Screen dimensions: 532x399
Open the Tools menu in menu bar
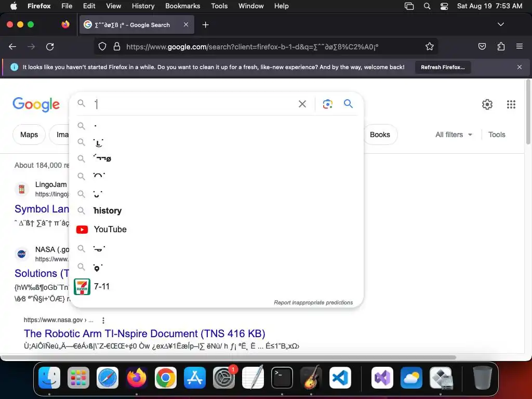[219, 6]
